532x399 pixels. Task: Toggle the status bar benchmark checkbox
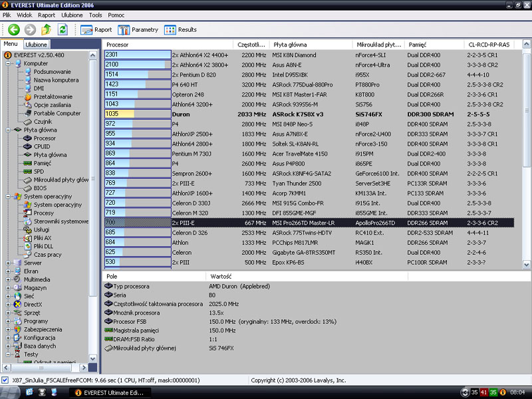click(x=5, y=380)
